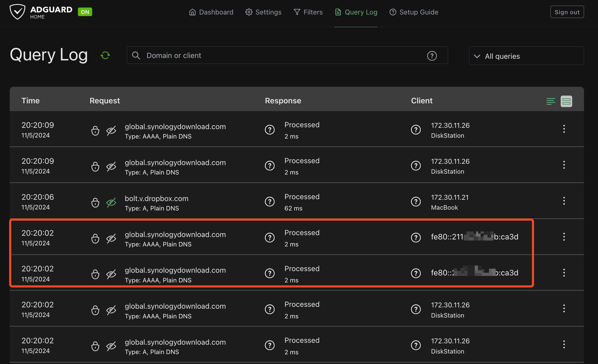Click client info icon for MacBook row
The image size is (598, 364).
tap(416, 202)
